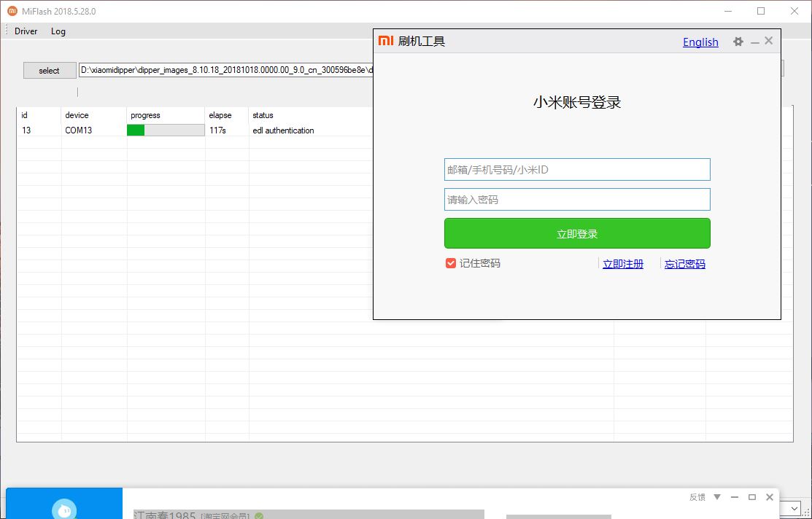This screenshot has width=812, height=519.
Task: Open the 立即注册 register link
Action: tap(623, 264)
